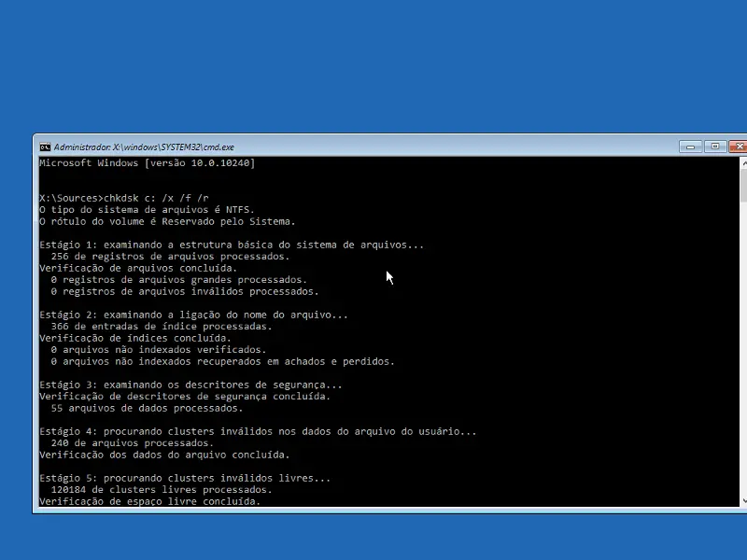747x560 pixels.
Task: Click the window title 'Administrador: X:\windows\SYSTEM32\cmd.exe'
Action: click(x=144, y=147)
